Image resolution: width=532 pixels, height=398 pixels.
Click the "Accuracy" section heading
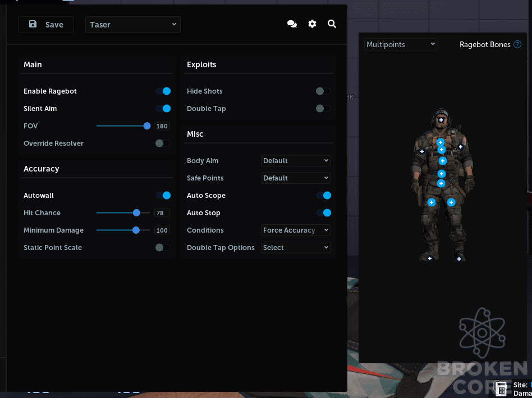coord(42,169)
